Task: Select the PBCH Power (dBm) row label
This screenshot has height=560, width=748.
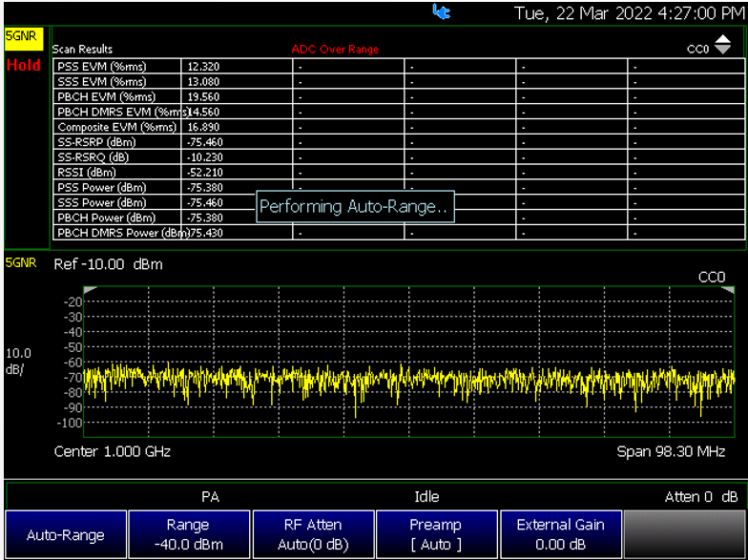Action: coord(106,218)
